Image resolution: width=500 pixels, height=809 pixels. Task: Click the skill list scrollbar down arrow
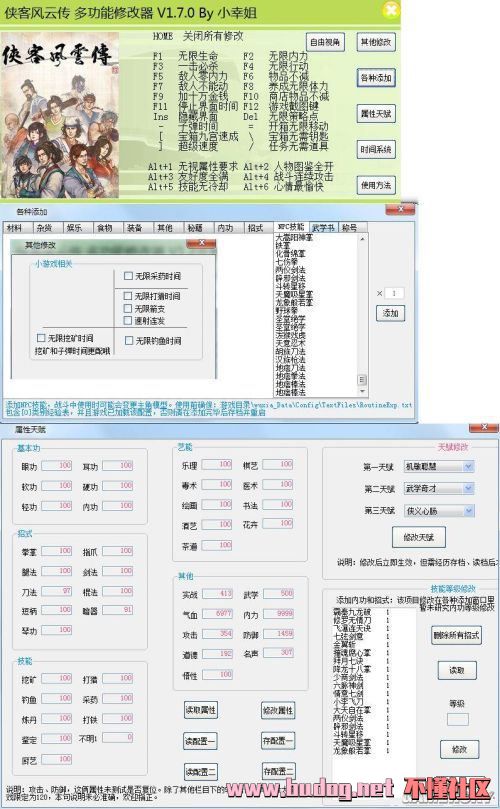coord(362,392)
